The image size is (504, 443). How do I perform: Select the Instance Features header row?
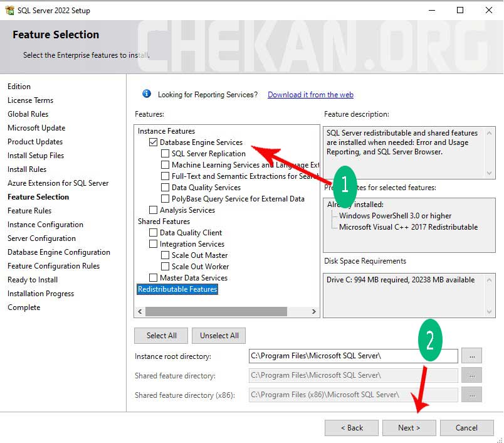pyautogui.click(x=166, y=131)
